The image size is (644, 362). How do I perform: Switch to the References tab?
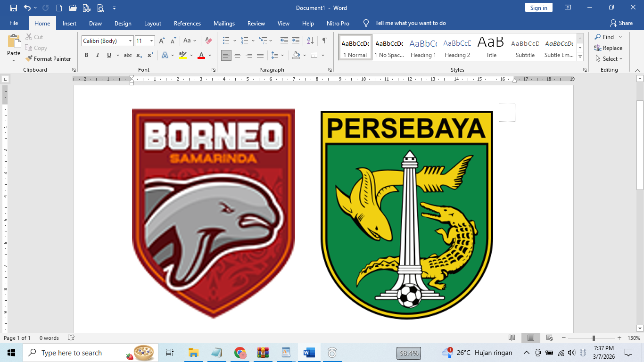tap(187, 23)
